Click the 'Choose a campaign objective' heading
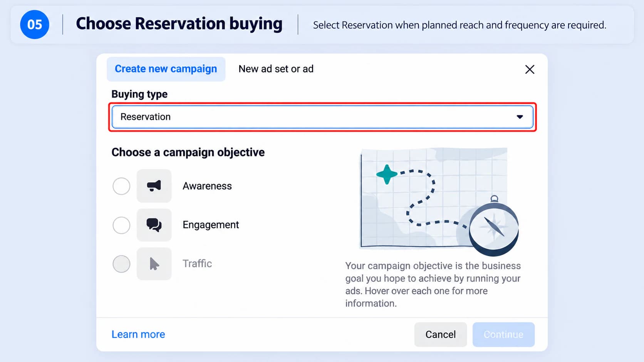Viewport: 644px width, 362px height. [188, 152]
